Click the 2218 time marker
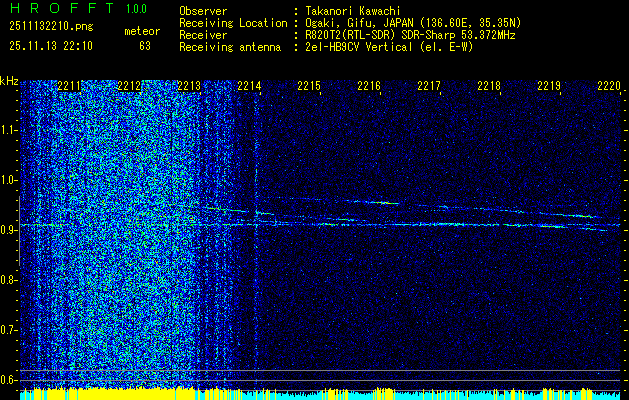The height and width of the screenshot is (400, 629). point(489,86)
